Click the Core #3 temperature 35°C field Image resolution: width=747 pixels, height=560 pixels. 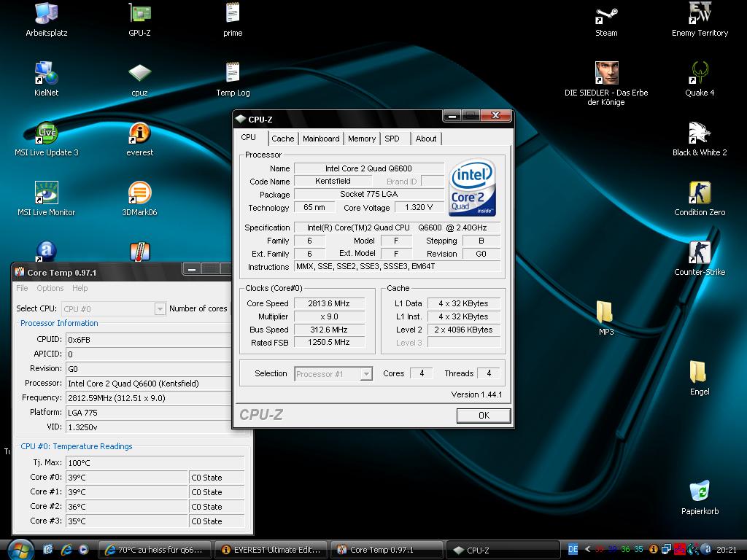pos(127,521)
